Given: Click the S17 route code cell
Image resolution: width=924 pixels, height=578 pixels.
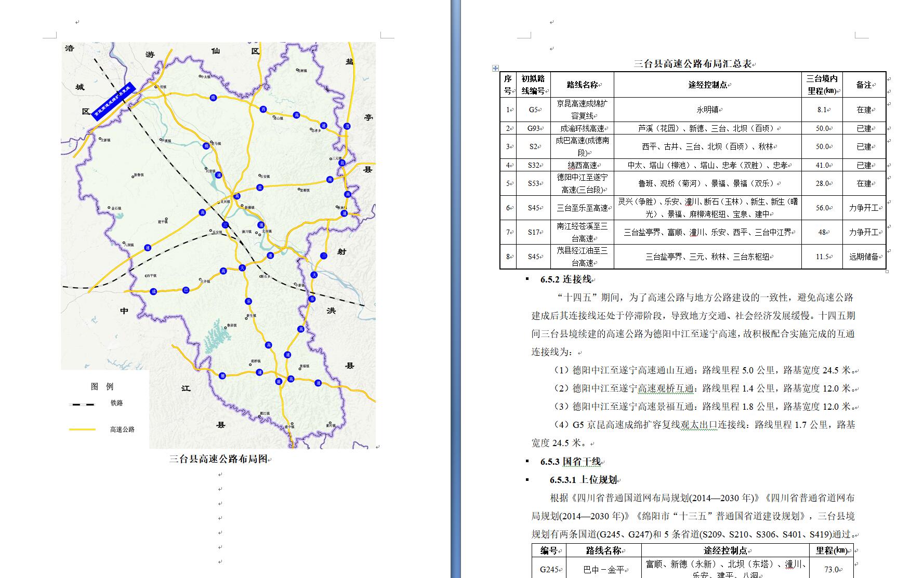Looking at the screenshot, I should pos(533,232).
